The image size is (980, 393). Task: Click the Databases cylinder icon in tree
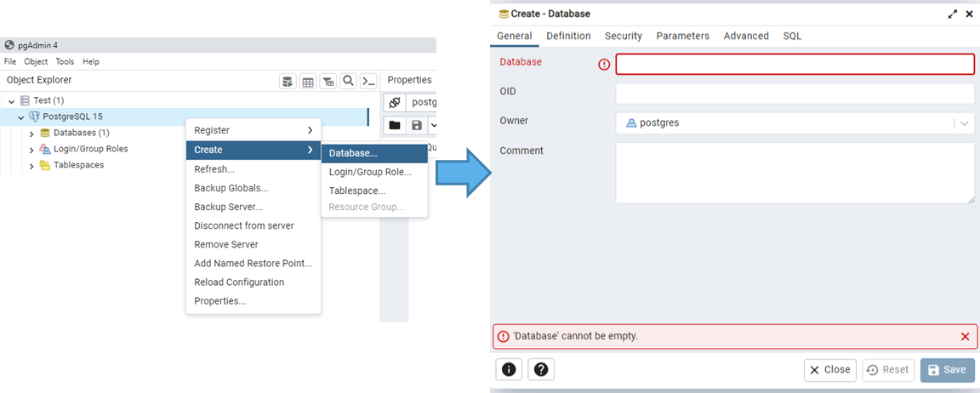45,133
